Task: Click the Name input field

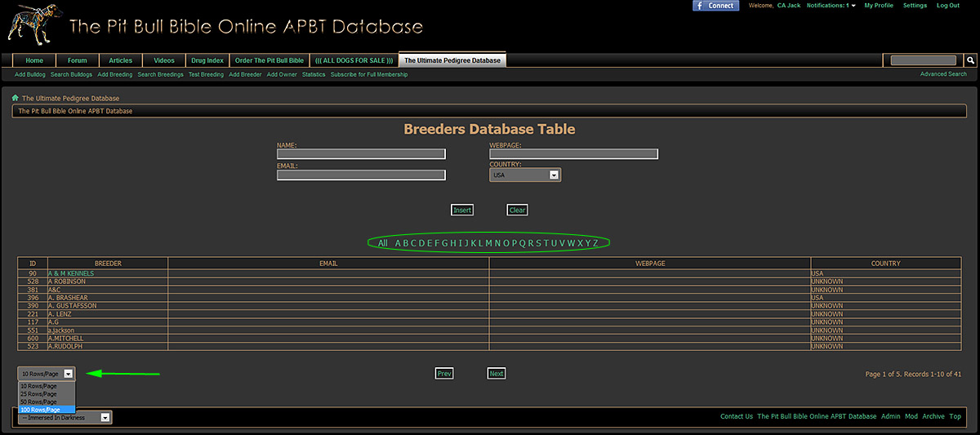Action: click(361, 153)
